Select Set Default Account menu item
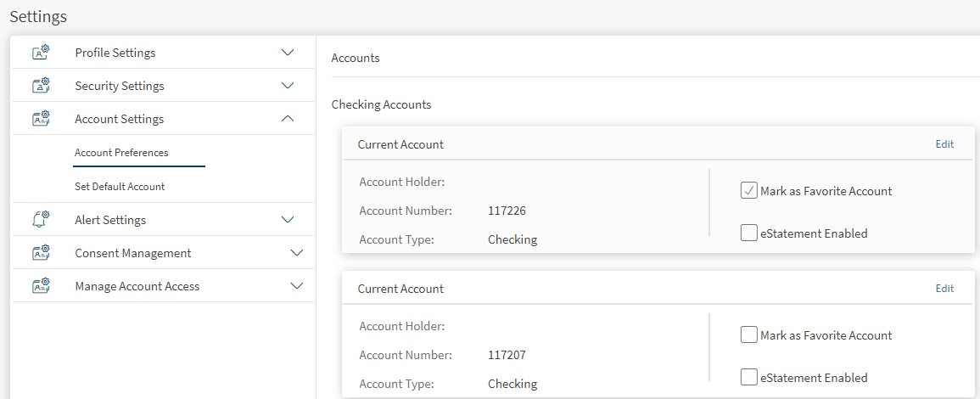Screen dimensions: 980x399 coord(120,186)
